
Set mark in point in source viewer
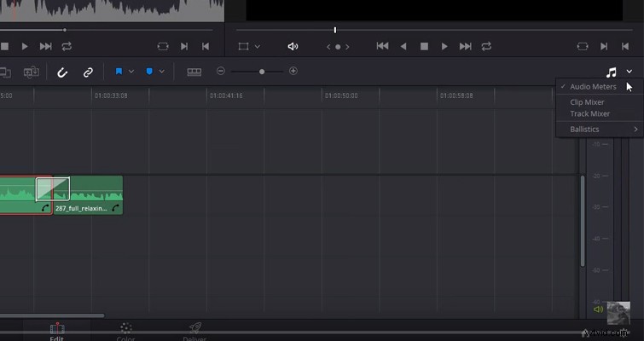point(184,46)
